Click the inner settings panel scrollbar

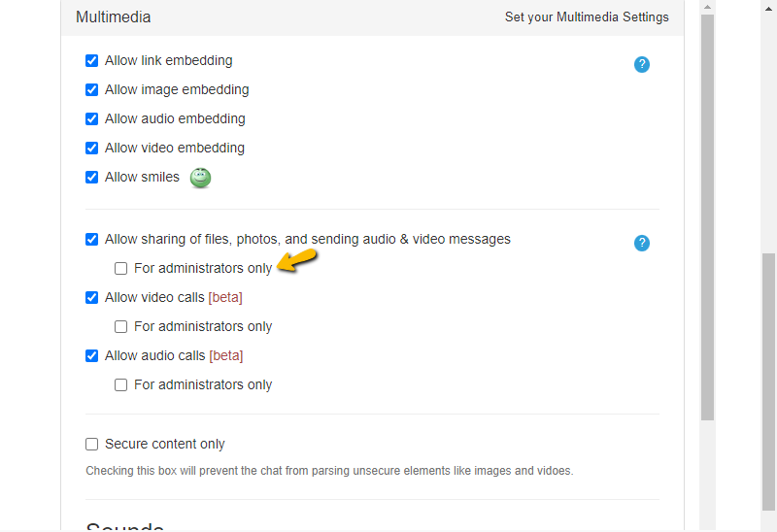[707, 214]
